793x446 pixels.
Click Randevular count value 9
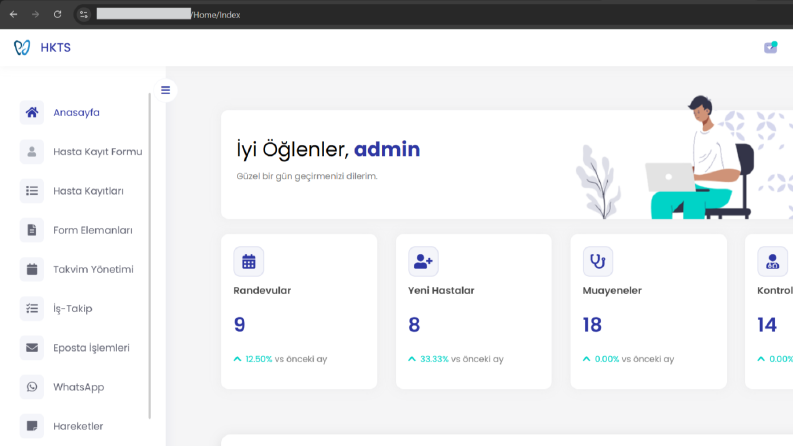click(240, 325)
